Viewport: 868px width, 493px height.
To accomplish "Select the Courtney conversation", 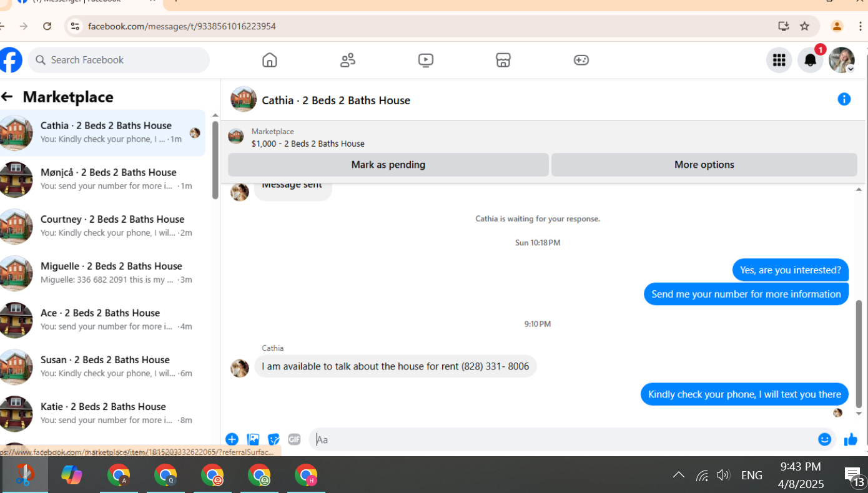I will coord(102,226).
